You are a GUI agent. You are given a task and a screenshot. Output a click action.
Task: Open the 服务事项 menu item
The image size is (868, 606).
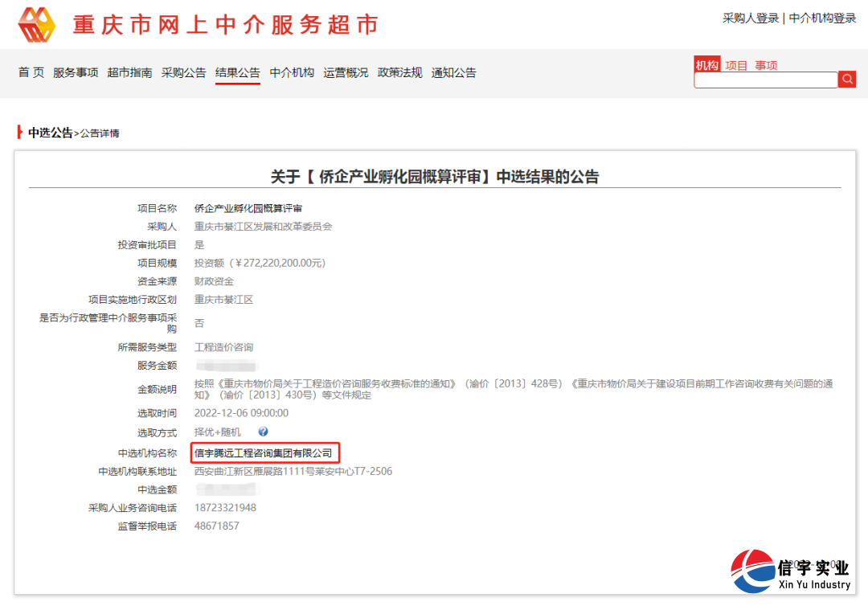coord(75,72)
